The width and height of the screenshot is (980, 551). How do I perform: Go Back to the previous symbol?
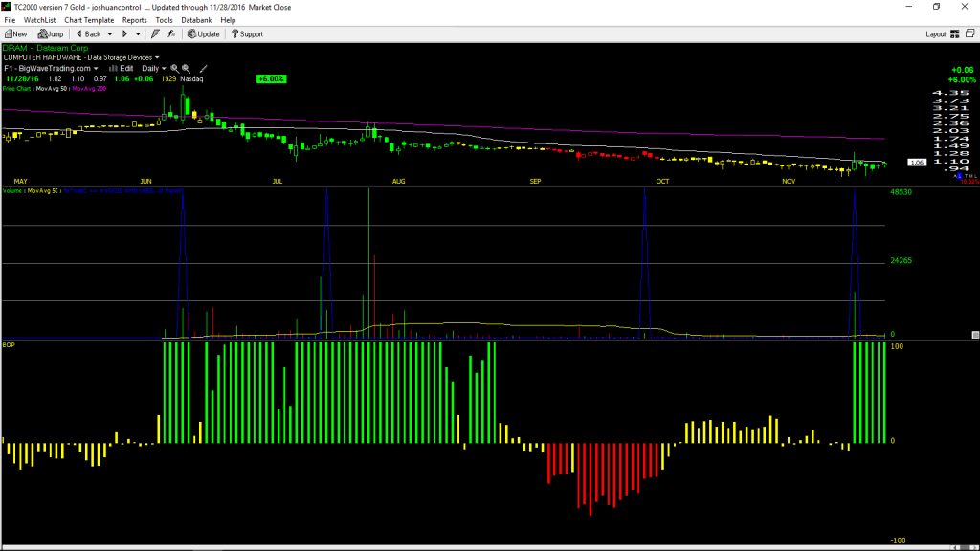[x=88, y=34]
